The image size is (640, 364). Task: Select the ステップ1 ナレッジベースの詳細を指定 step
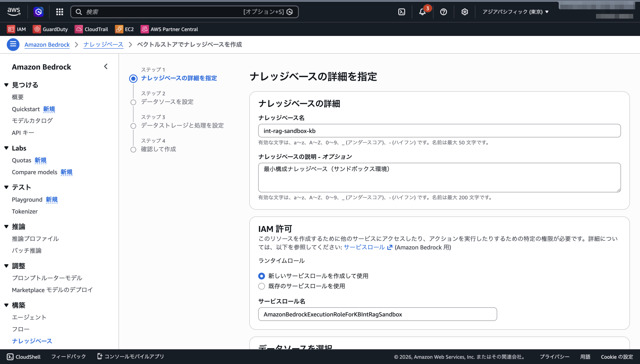pos(179,78)
